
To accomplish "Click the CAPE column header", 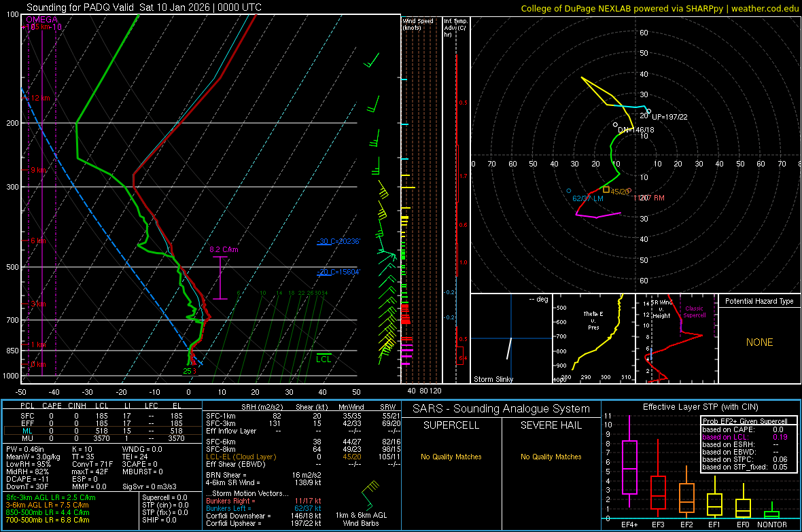I will click(x=52, y=406).
